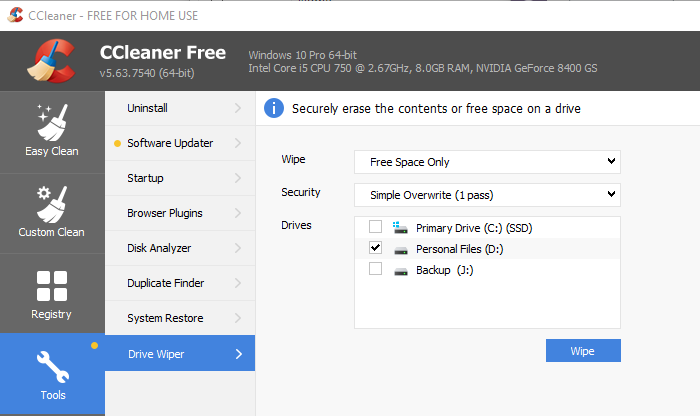Click the CCleaner logo icon
This screenshot has width=700, height=416.
click(50, 60)
